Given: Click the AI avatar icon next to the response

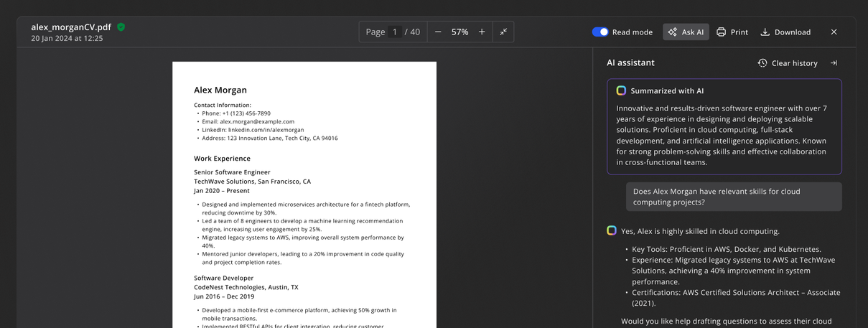Looking at the screenshot, I should (x=612, y=231).
